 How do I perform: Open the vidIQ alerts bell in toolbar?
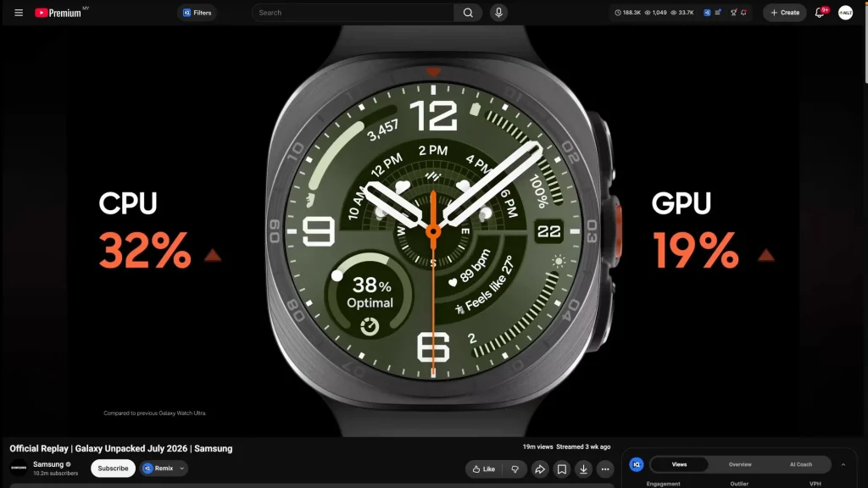click(x=744, y=13)
